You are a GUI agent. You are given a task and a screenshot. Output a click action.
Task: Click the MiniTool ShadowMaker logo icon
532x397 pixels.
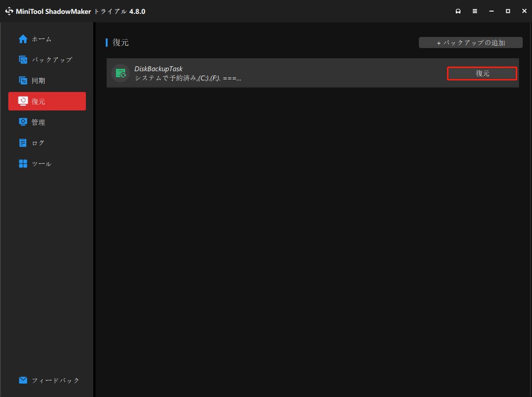click(9, 11)
